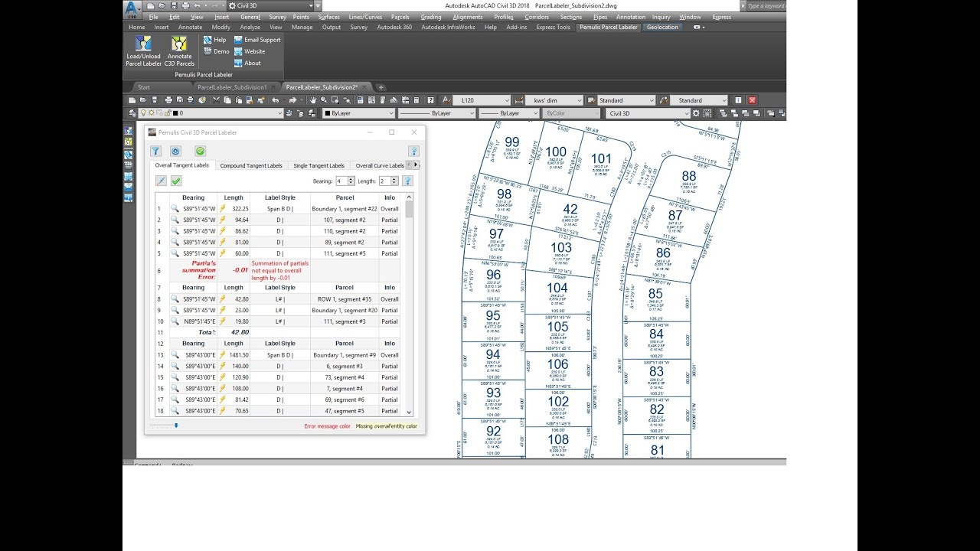The width and height of the screenshot is (980, 551).
Task: Open the L120 text style dropdown
Action: tap(482, 100)
